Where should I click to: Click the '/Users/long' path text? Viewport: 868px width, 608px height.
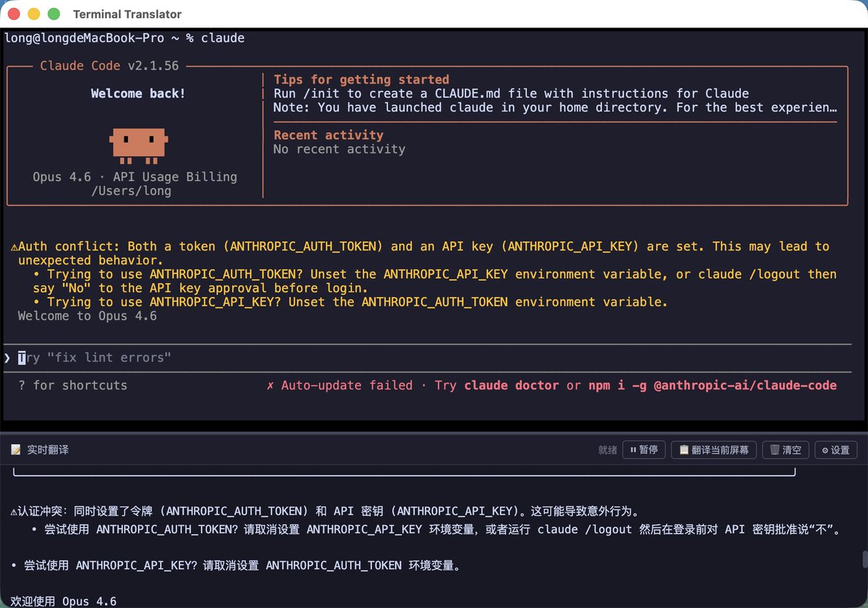click(x=131, y=191)
